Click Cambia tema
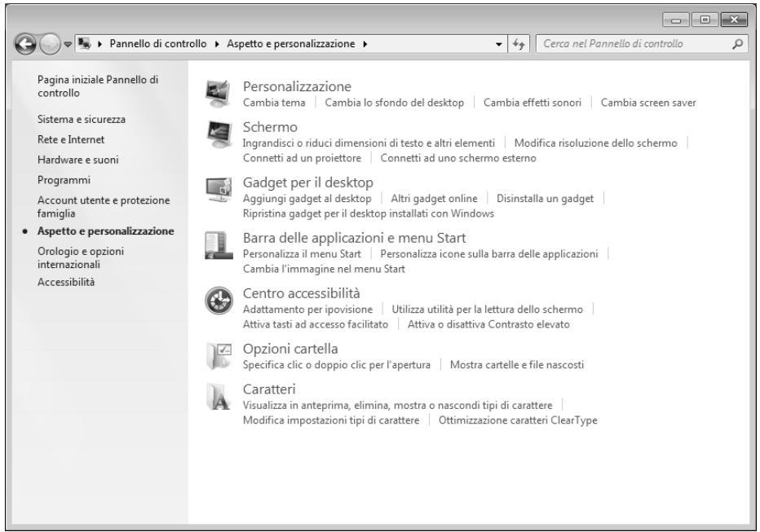The image size is (760, 532). point(274,103)
